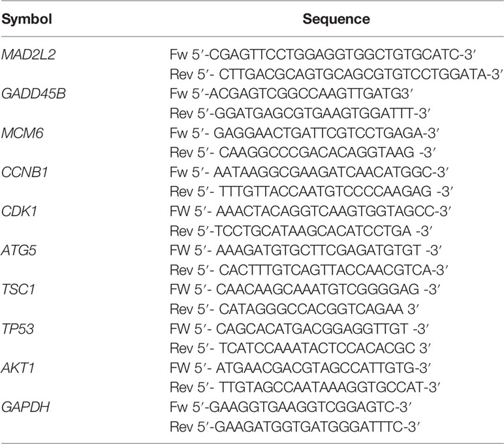This screenshot has width=504, height=444.
Task: Select the TSC1 forward primer sequence
Action: tap(305, 290)
